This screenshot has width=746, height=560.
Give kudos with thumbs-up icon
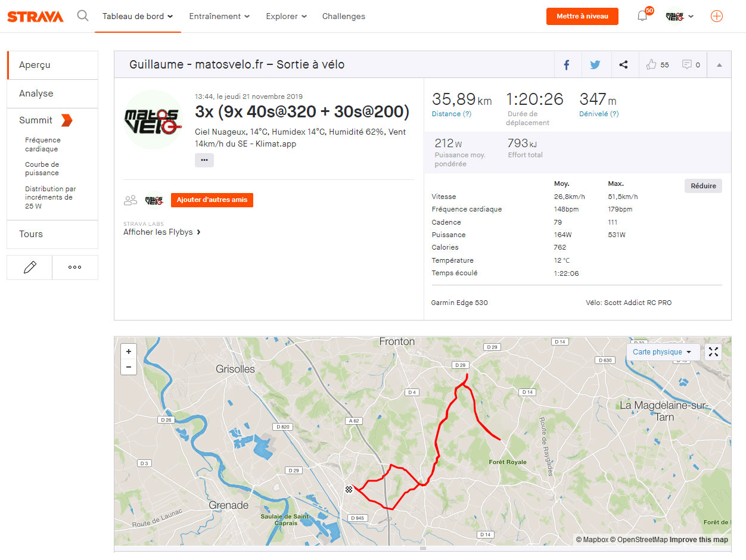pyautogui.click(x=651, y=64)
